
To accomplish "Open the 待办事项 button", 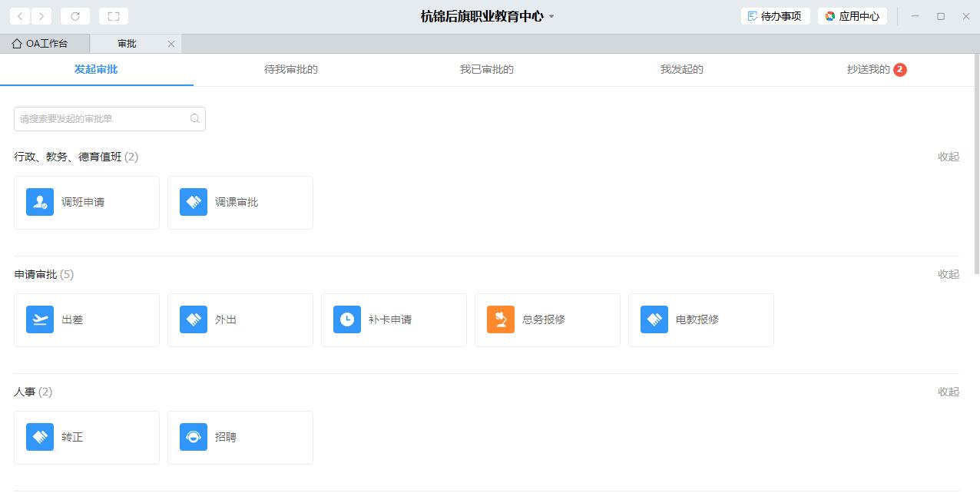I will click(775, 16).
